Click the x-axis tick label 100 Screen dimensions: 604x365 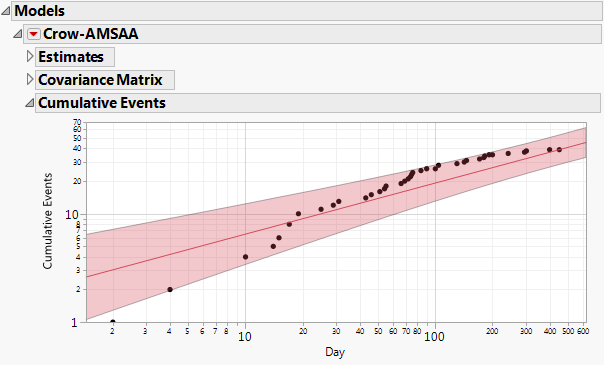tap(434, 337)
